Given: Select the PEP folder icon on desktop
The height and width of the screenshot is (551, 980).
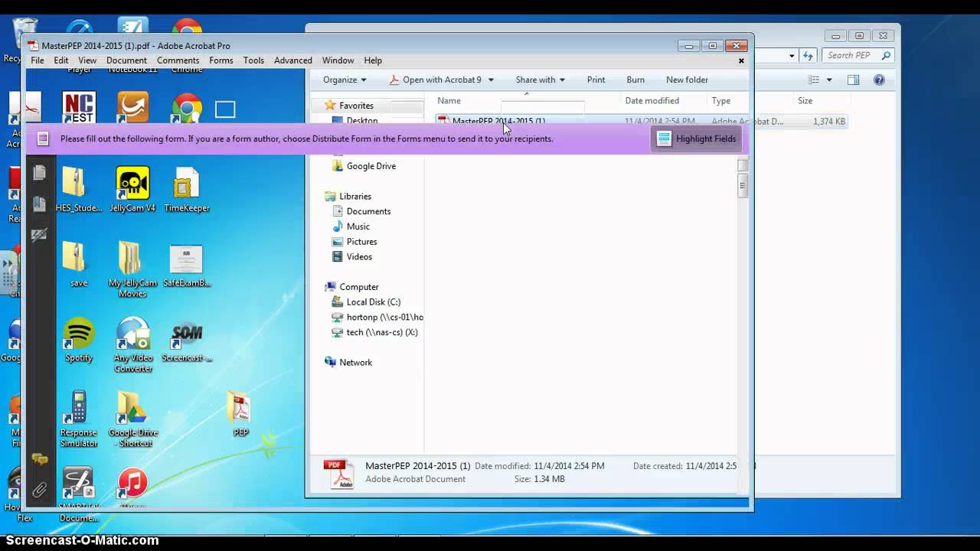Looking at the screenshot, I should point(240,414).
